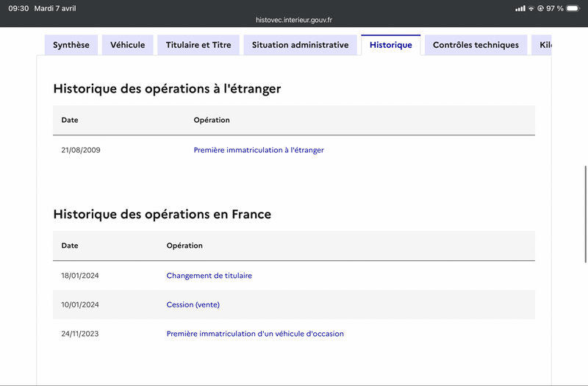Tap the 09:30 clock in status bar

point(19,8)
